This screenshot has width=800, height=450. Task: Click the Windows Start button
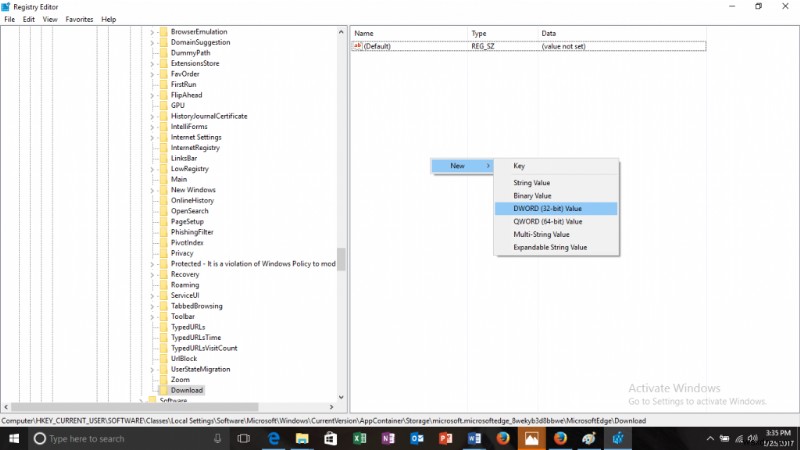(14, 438)
